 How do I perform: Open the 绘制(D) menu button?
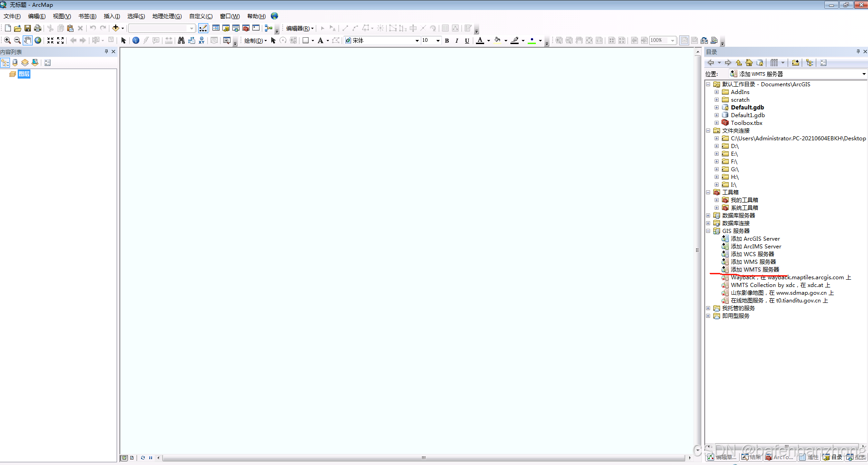click(255, 40)
